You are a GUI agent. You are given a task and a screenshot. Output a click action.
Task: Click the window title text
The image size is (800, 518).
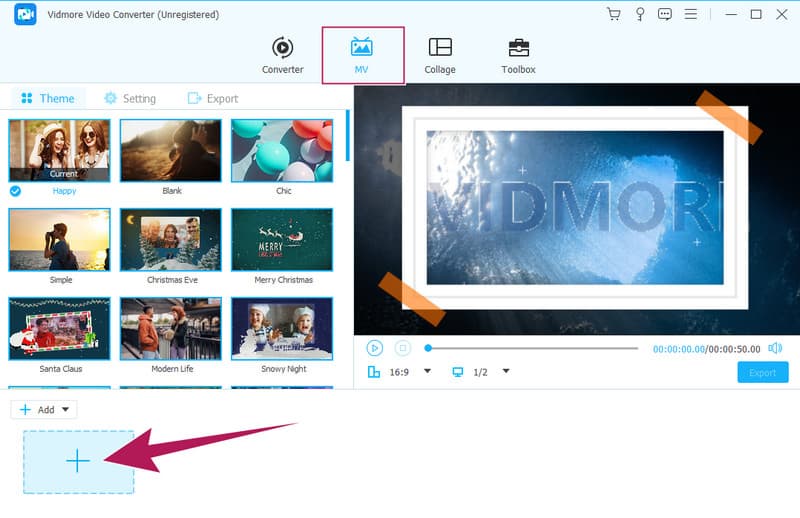(x=133, y=15)
